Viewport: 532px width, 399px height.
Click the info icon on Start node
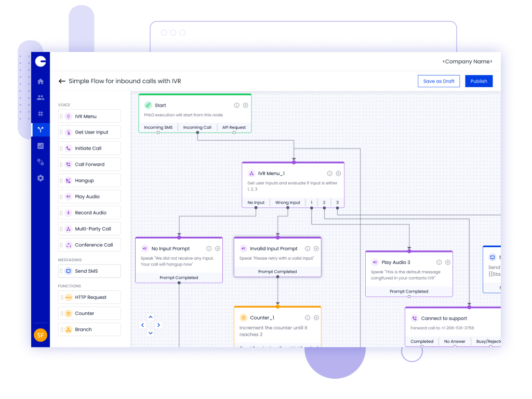[237, 105]
